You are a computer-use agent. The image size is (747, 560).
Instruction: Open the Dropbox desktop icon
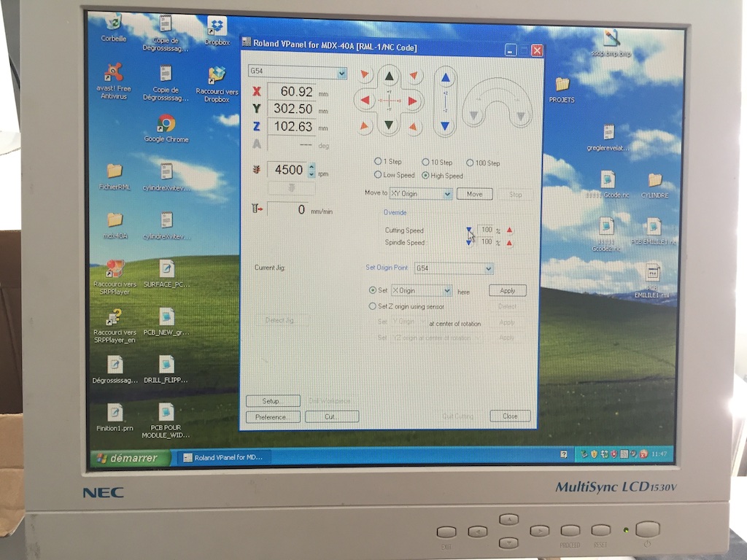point(217,31)
